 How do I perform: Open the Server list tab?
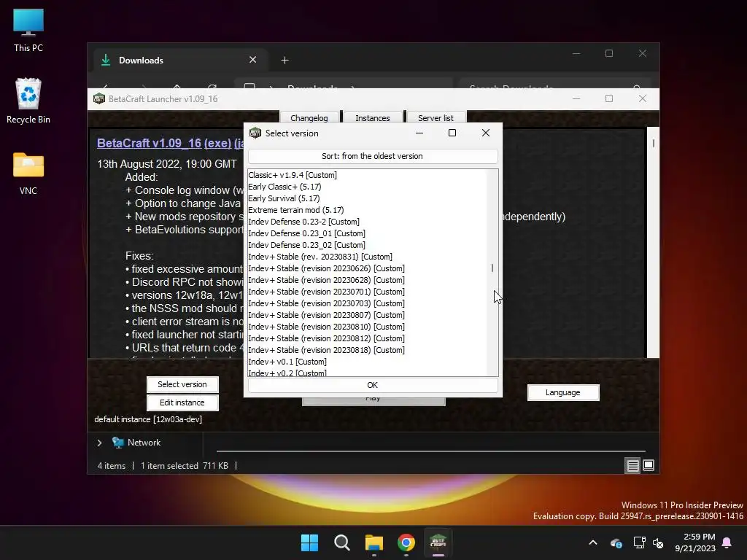(x=436, y=117)
